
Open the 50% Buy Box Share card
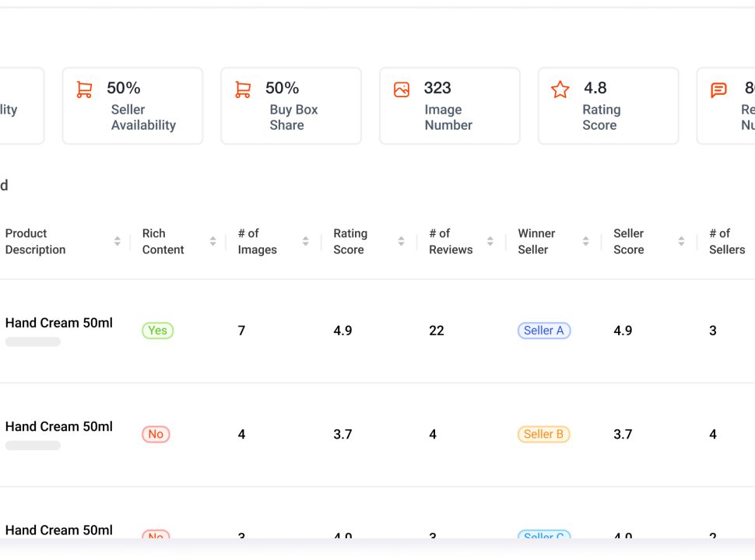pyautogui.click(x=291, y=106)
